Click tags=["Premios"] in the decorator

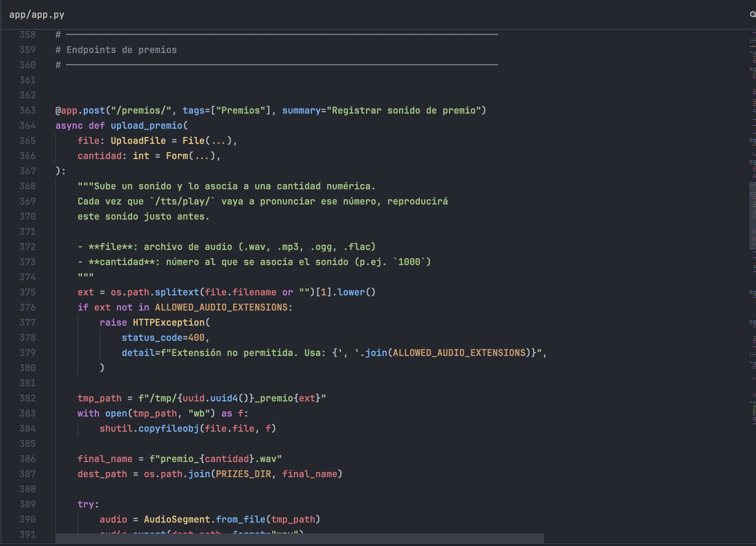click(x=226, y=110)
